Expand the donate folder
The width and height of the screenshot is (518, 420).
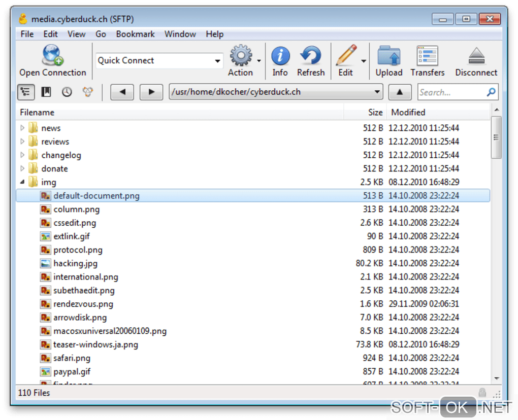(22, 168)
